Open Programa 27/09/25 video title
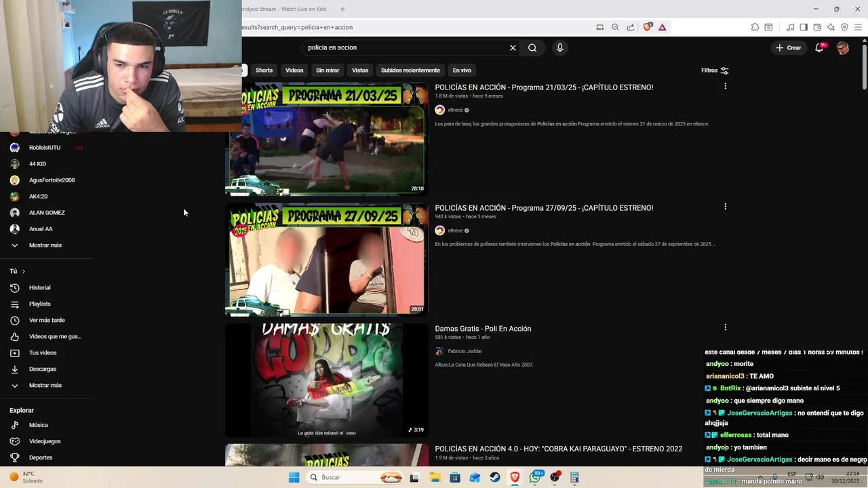This screenshot has width=868, height=488. click(544, 208)
